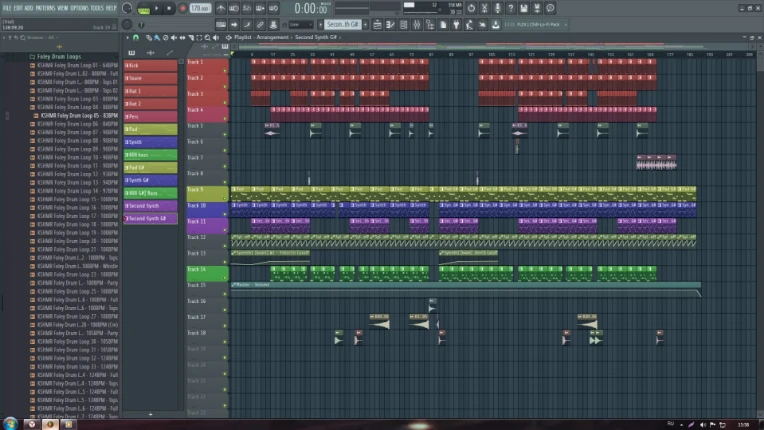The image size is (764, 430).
Task: Toggle the Playlist snap magnet
Action: pyautogui.click(x=136, y=37)
